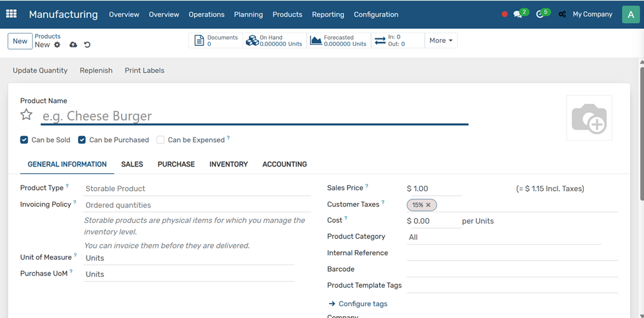Discard changes with the undo arrow icon

(x=87, y=45)
